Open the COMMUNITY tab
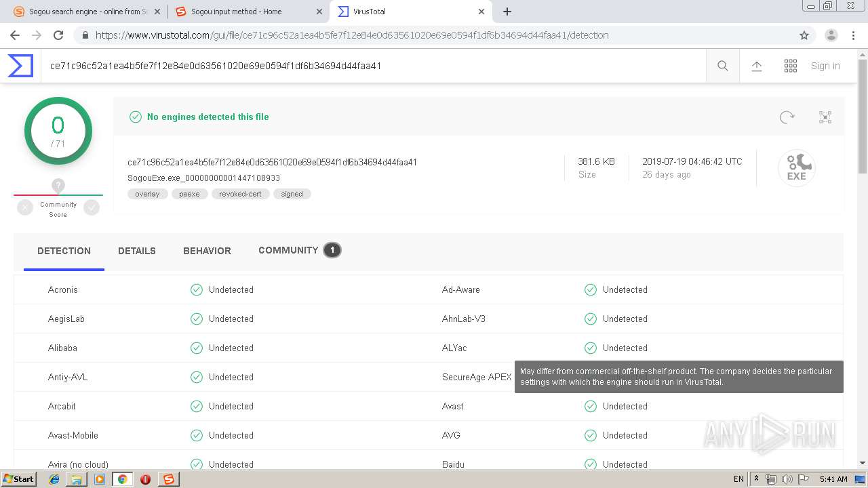The width and height of the screenshot is (868, 488). [x=299, y=250]
